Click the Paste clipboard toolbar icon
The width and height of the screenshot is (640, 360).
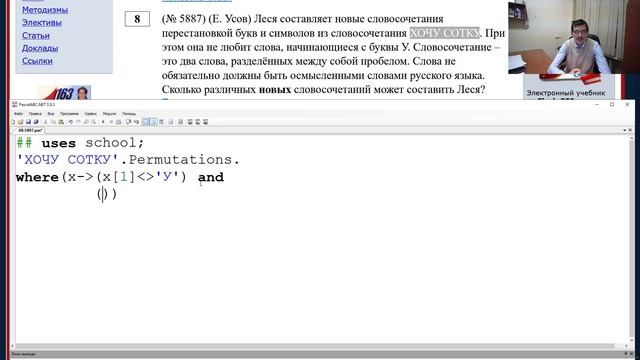[61, 122]
